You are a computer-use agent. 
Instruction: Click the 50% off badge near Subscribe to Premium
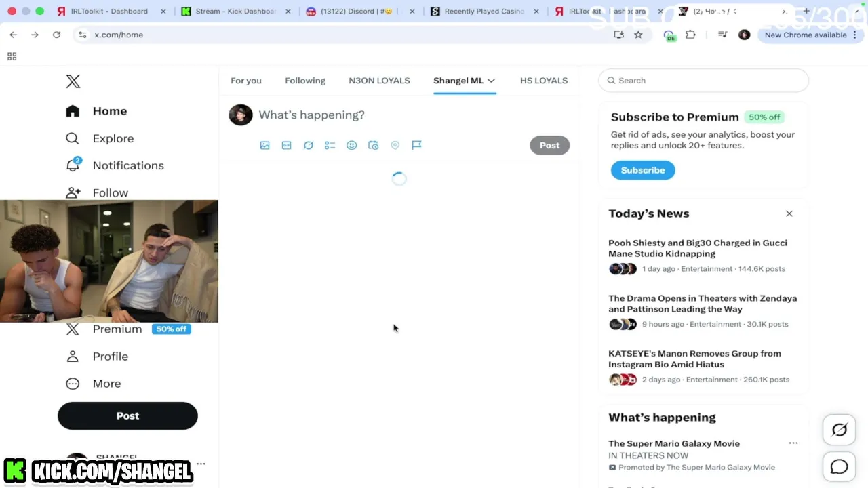point(764,117)
